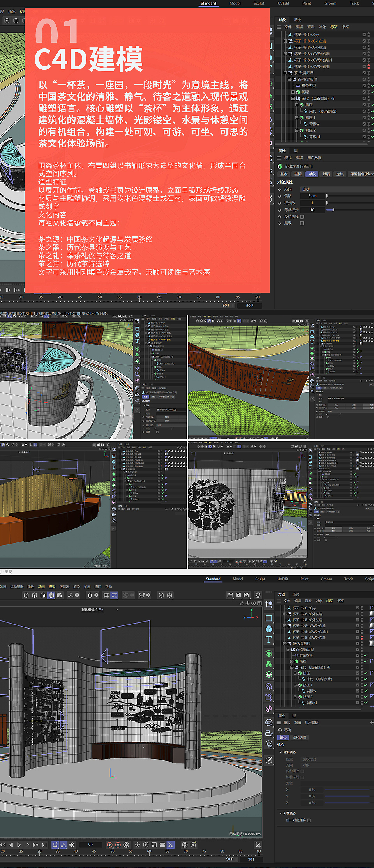Enable the 层级 checkbox

[x=302, y=223]
